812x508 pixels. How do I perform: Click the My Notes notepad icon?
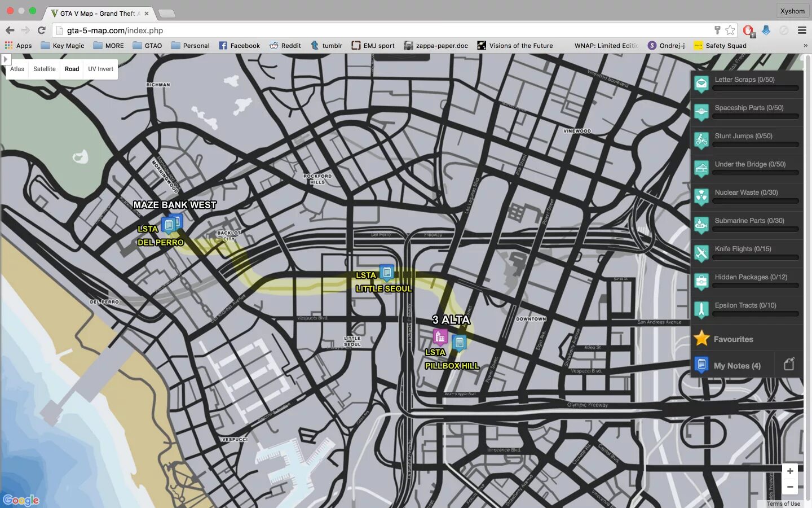701,365
